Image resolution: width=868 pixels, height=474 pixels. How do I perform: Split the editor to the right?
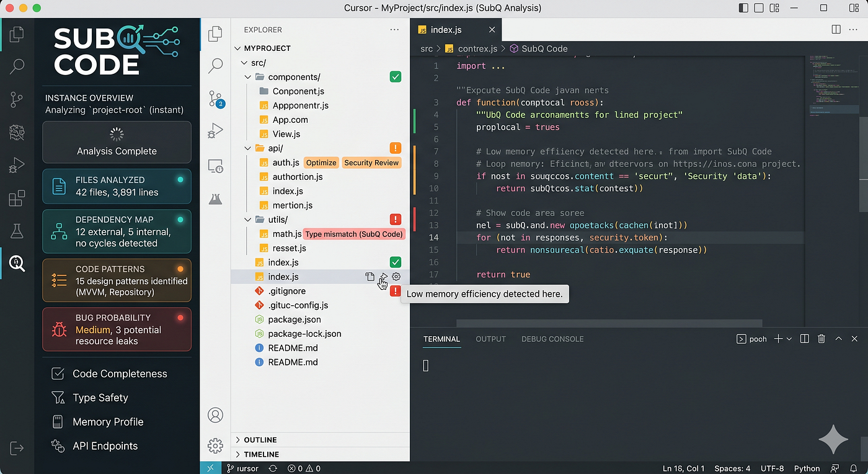[836, 29]
